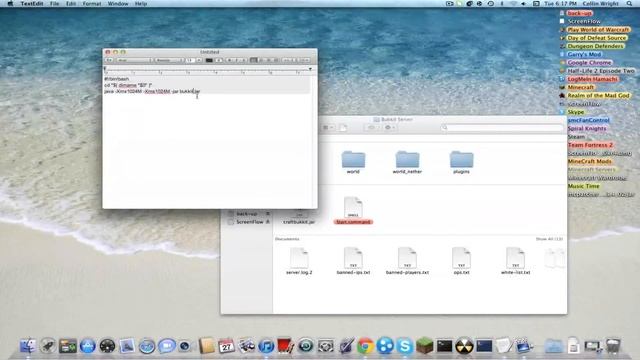Image resolution: width=640 pixels, height=360 pixels.
Task: Open Calendar from the Dock
Action: tap(226, 346)
